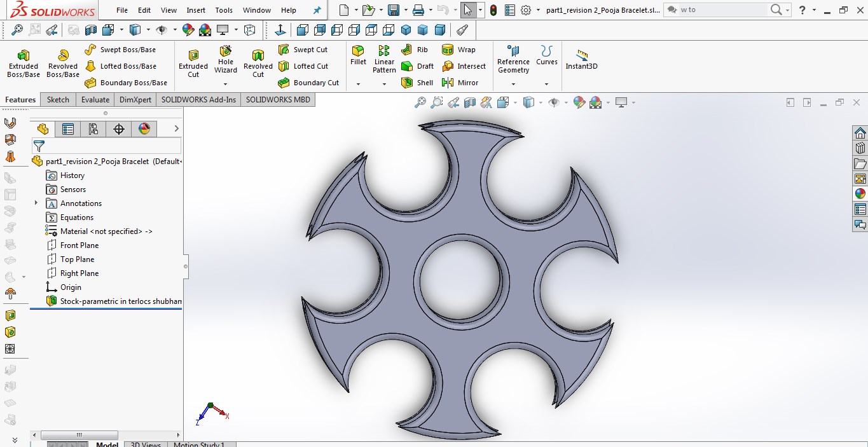The height and width of the screenshot is (447, 868).
Task: Open Reference Geometry tool
Action: click(x=513, y=59)
